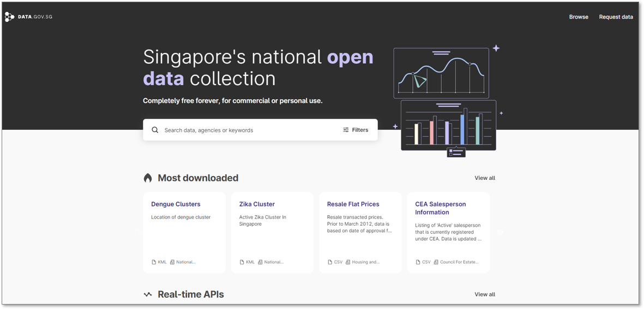
Task: View all Most downloaded datasets
Action: click(x=485, y=178)
